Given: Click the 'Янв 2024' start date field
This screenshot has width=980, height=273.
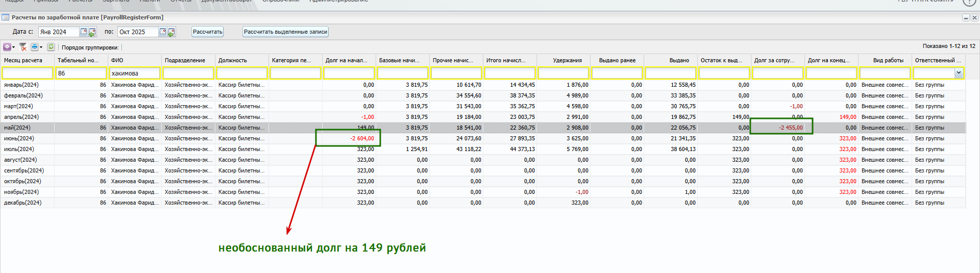Looking at the screenshot, I should [59, 32].
